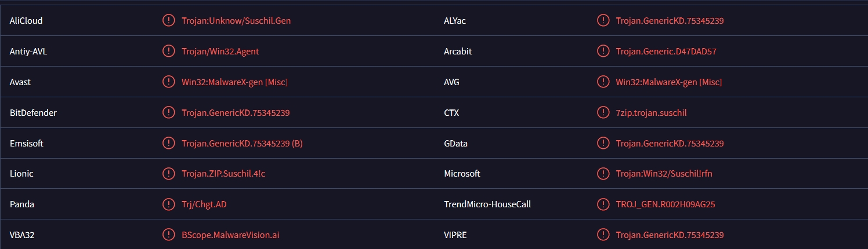The image size is (868, 249).
Task: Click the alert icon for TrendMicro-HouseCall
Action: [603, 204]
